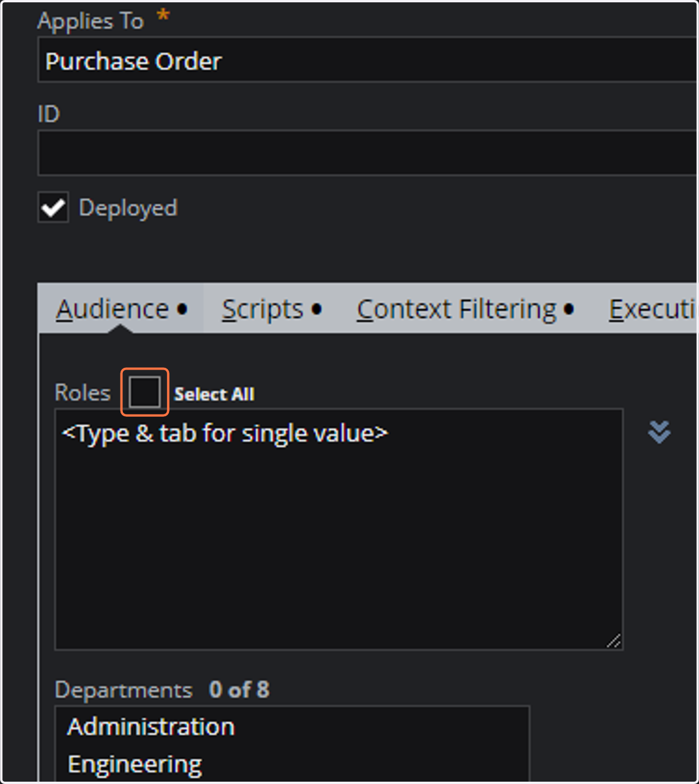Screen dimensions: 699x784
Task: Click the Deployed label
Action: point(128,208)
